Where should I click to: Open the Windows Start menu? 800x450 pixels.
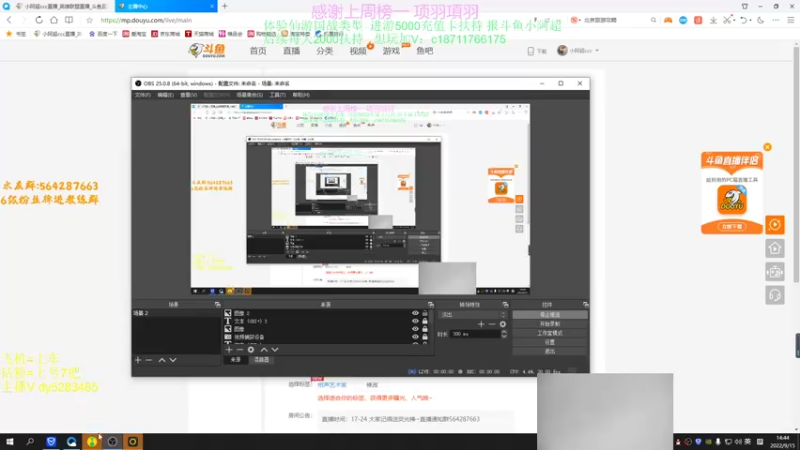[x=10, y=441]
